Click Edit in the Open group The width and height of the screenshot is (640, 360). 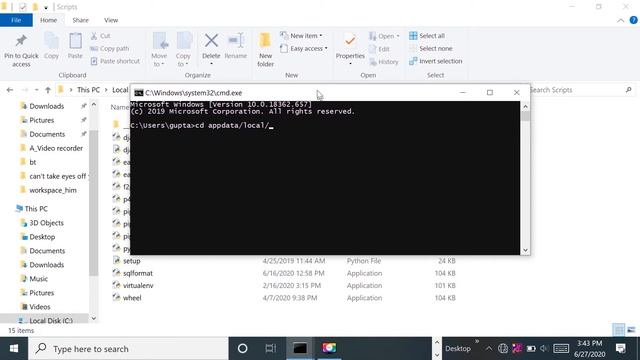click(x=379, y=49)
